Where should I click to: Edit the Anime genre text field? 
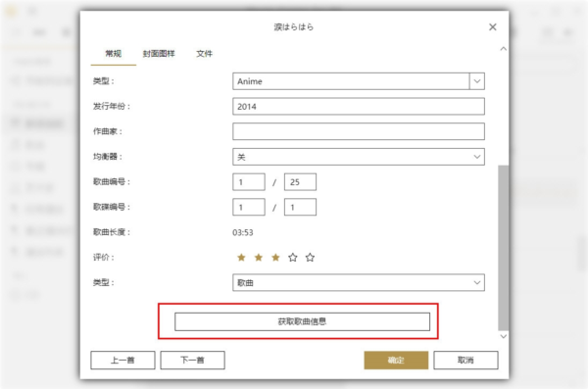click(x=351, y=81)
